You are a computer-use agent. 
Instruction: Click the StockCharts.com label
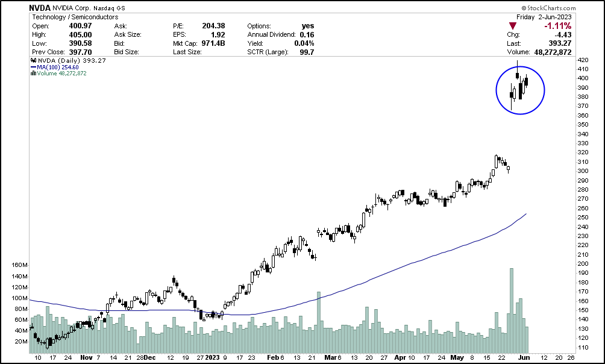tap(549, 8)
